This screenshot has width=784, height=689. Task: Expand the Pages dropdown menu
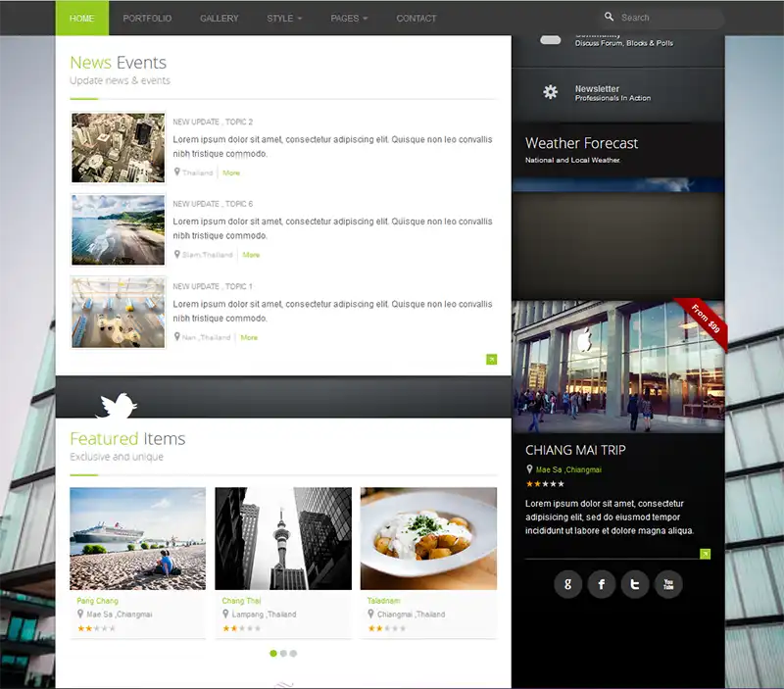[349, 18]
